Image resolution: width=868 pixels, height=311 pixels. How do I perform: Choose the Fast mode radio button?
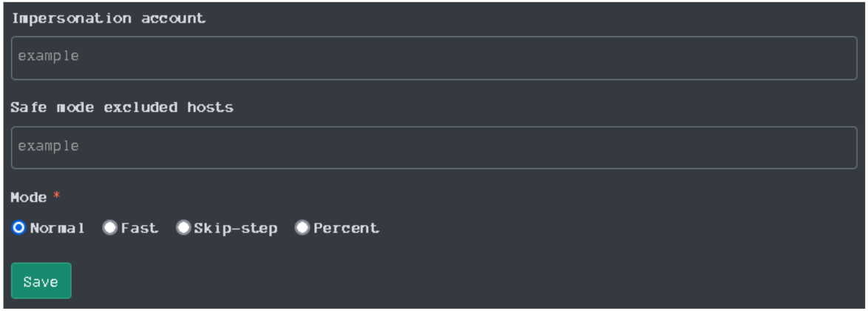(x=110, y=228)
